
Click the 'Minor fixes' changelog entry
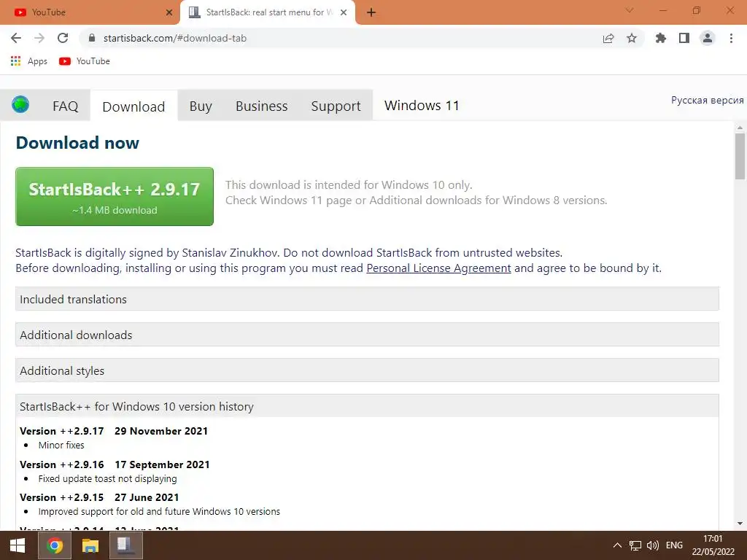[61, 446]
